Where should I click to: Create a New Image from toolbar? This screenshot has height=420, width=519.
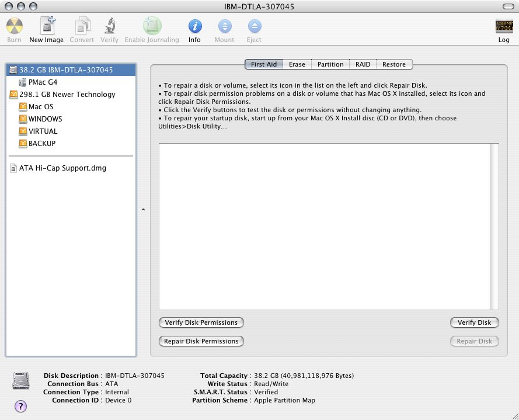coord(47,26)
